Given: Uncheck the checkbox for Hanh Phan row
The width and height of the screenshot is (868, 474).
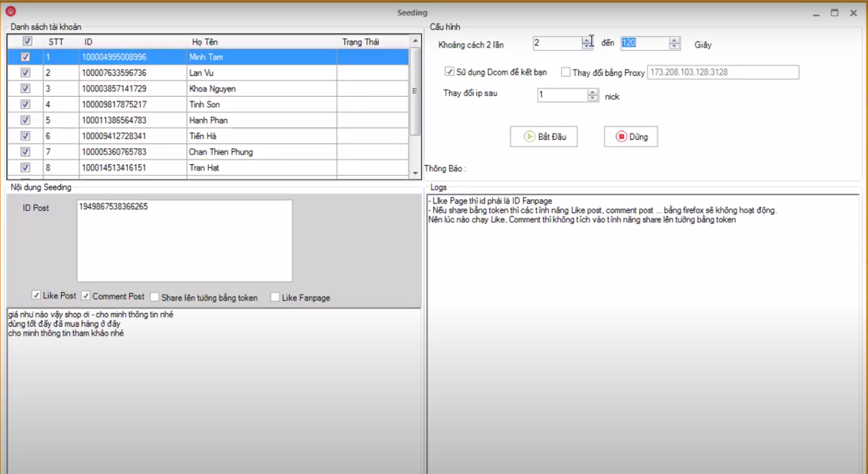Looking at the screenshot, I should 25,120.
